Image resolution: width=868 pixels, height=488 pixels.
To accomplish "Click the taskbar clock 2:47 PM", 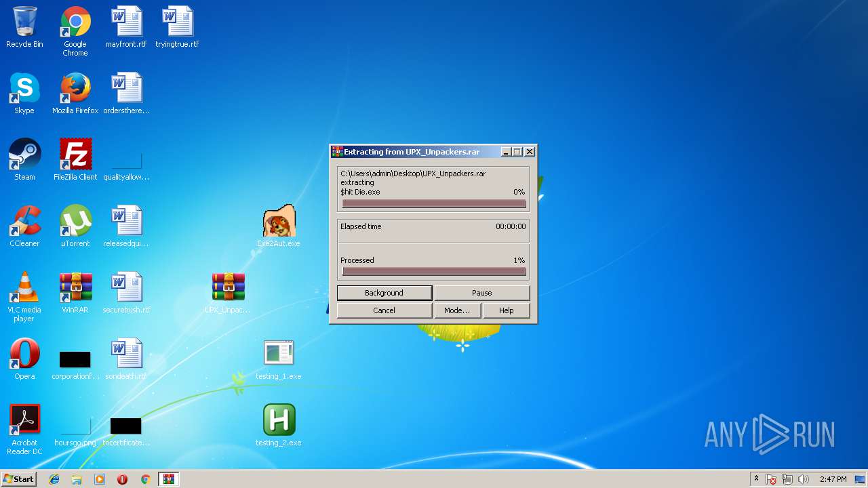I will [x=833, y=479].
